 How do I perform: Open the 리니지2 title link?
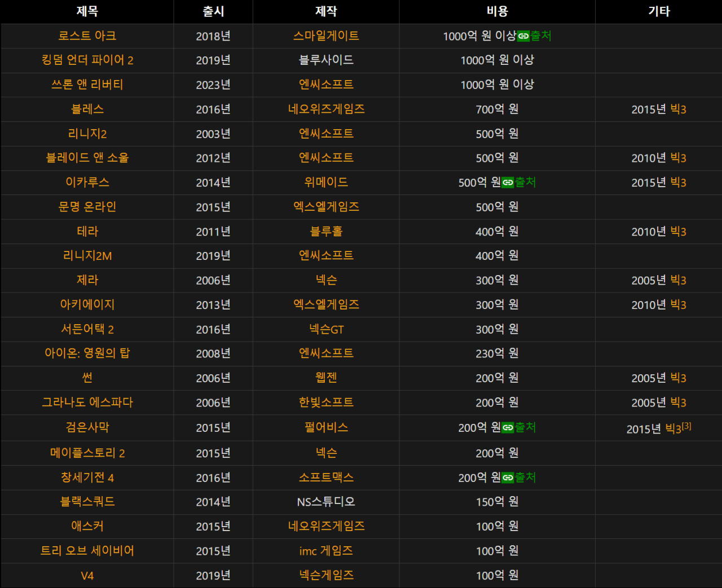click(87, 134)
